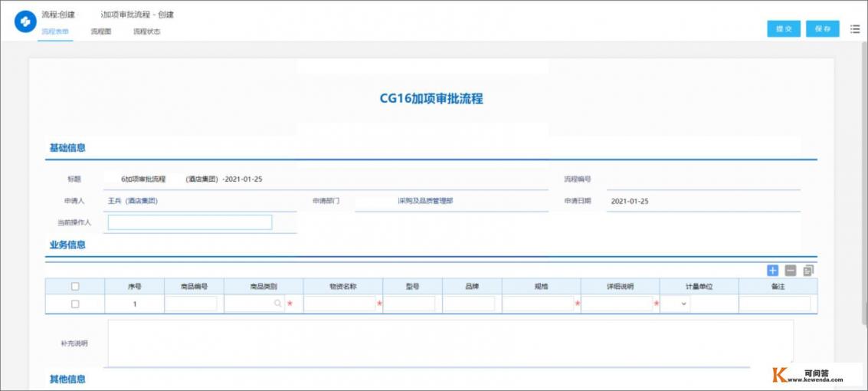The width and height of the screenshot is (868, 391).
Task: Click the 计量单位 column header
Action: point(699,286)
